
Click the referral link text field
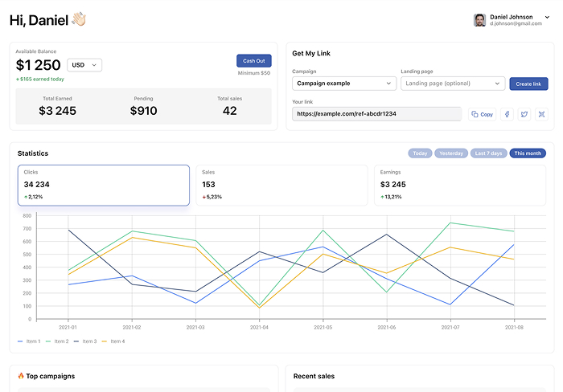(x=376, y=114)
